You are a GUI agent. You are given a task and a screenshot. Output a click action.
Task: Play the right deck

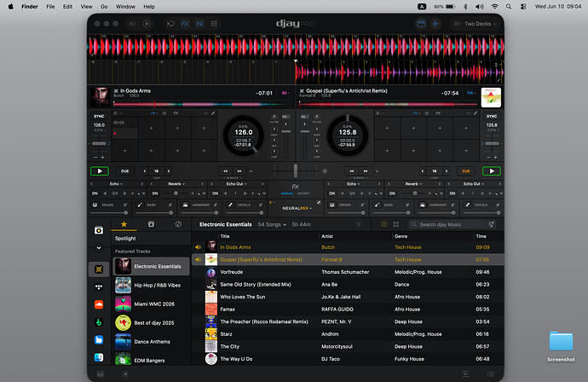492,171
